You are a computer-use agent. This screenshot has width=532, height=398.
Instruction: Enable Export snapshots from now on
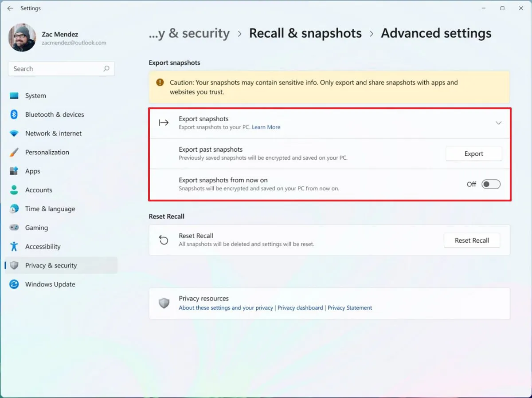tap(490, 184)
